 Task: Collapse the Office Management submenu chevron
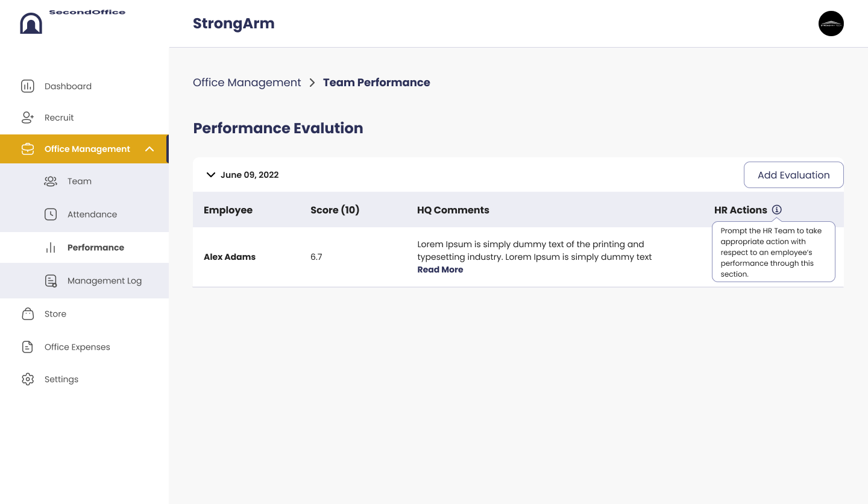coord(150,149)
